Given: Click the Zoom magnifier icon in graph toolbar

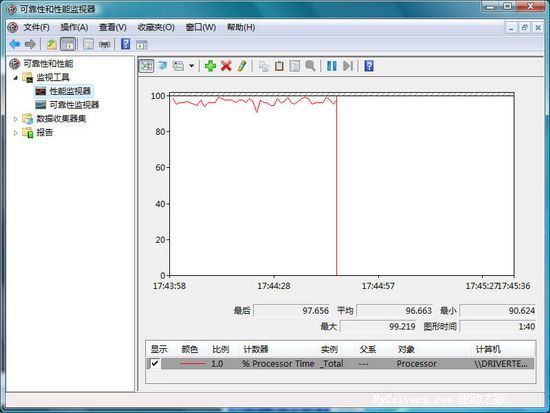Looking at the screenshot, I should click(x=310, y=66).
